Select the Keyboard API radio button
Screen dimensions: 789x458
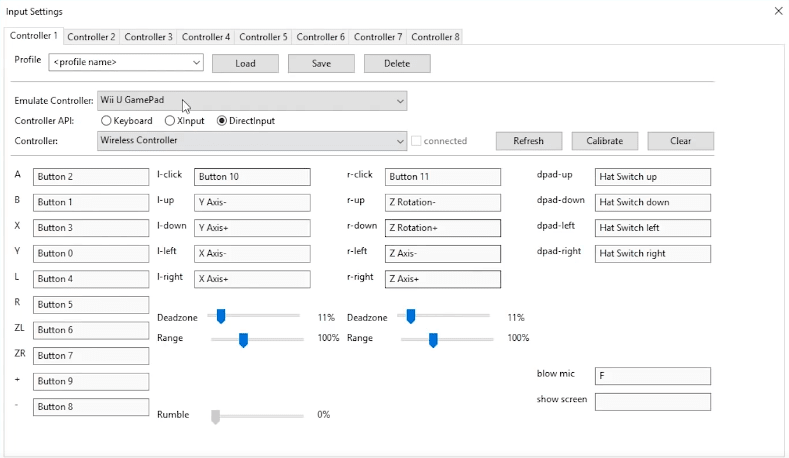coord(106,121)
